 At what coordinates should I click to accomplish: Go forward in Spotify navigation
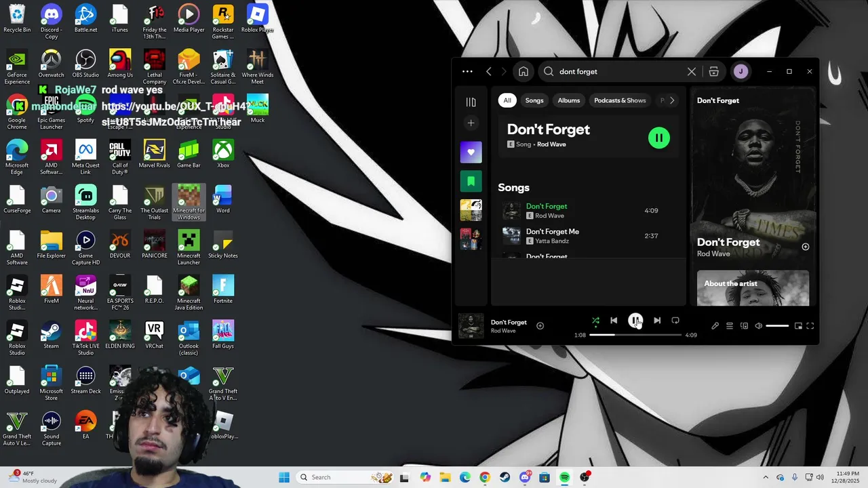tap(504, 71)
